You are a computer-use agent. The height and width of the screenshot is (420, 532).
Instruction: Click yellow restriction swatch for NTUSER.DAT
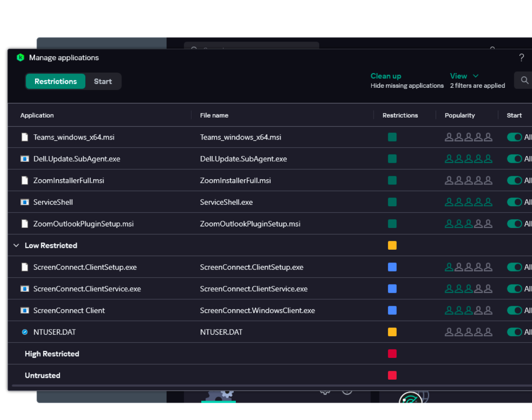[x=392, y=332]
